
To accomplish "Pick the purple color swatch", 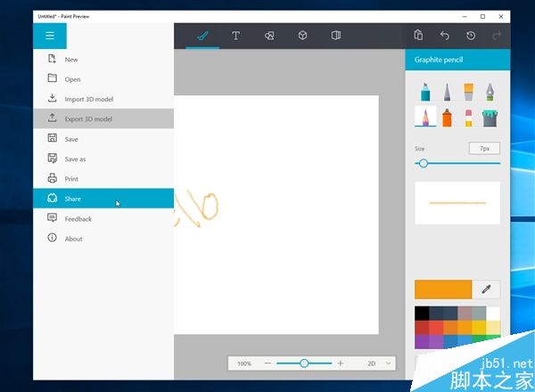I will 422,341.
